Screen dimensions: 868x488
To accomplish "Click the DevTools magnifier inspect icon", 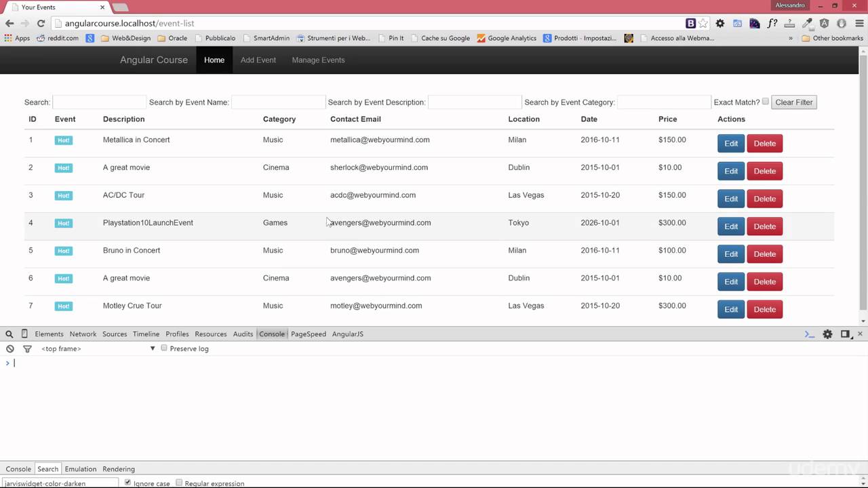I will [9, 334].
